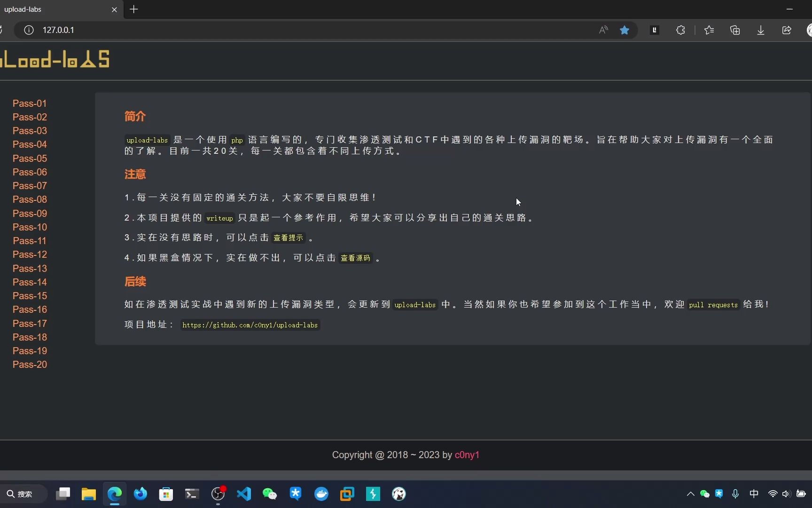The image size is (812, 508).
Task: Switch the 中 input method indicator
Action: coord(754,494)
